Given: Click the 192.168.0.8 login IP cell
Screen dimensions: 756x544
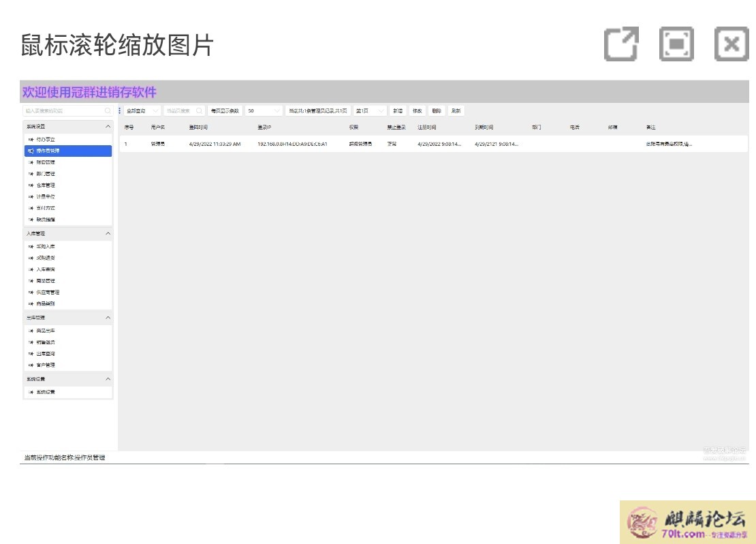Looking at the screenshot, I should (x=292, y=144).
